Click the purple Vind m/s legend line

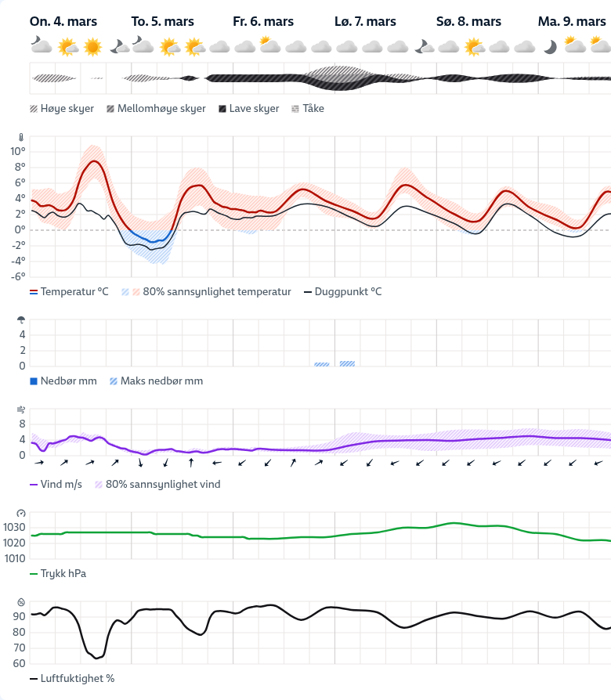pos(34,485)
